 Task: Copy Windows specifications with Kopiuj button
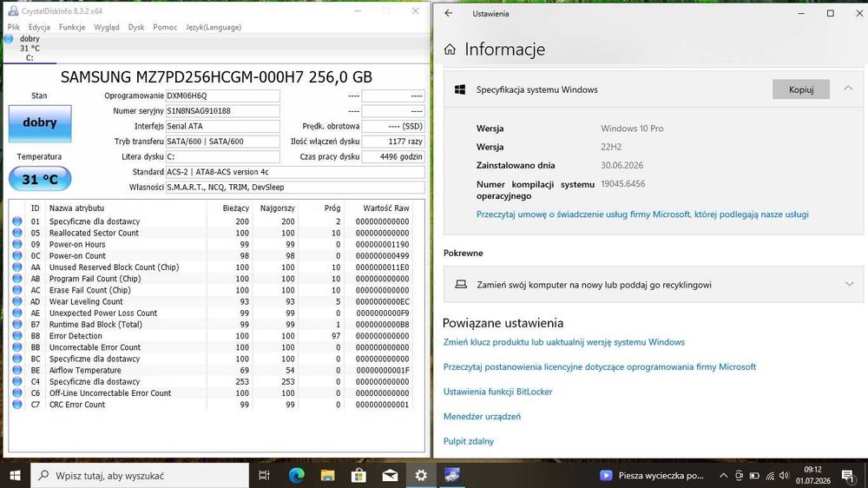point(801,89)
